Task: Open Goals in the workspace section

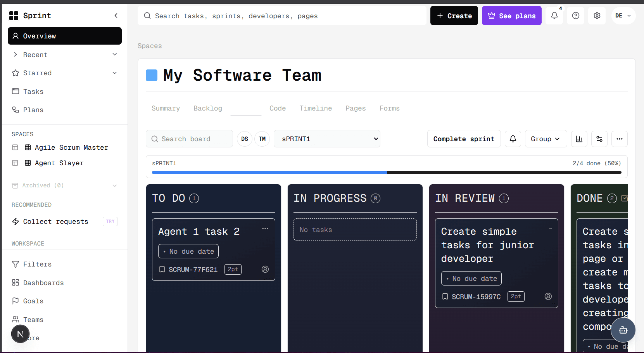Action: 65,301
